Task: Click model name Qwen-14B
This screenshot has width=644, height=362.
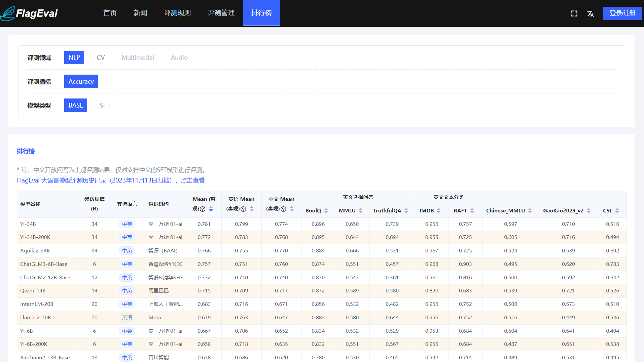Action: (33, 290)
